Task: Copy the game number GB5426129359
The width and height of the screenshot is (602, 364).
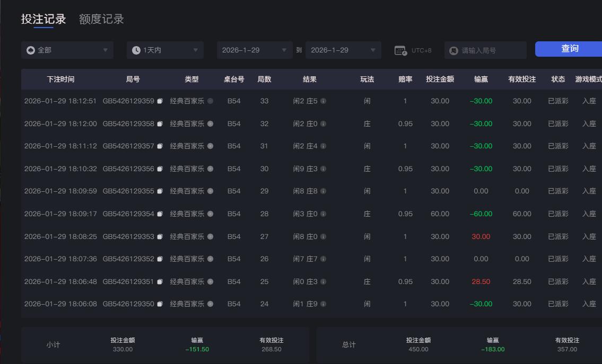Action: [160, 101]
